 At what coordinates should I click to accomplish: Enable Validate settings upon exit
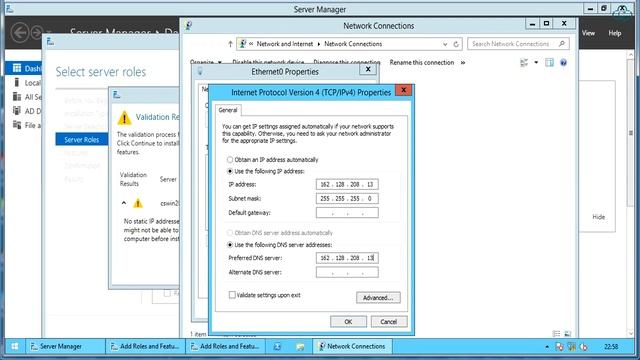[x=232, y=295]
